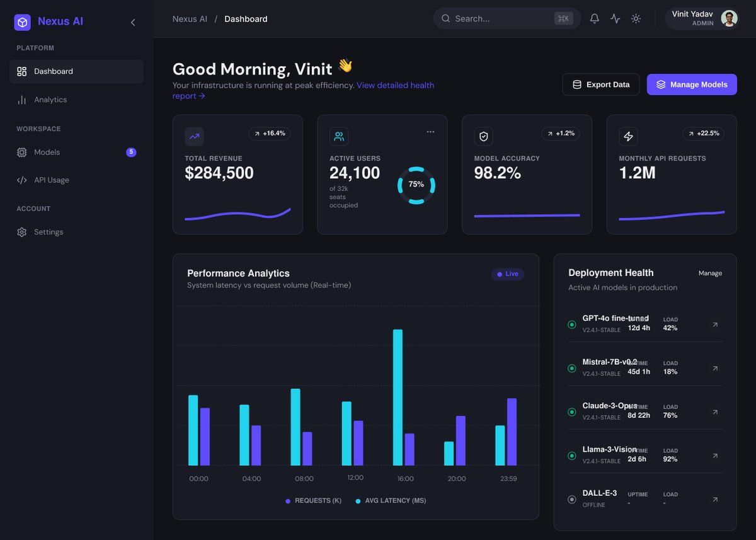This screenshot has height=540, width=756.
Task: Click the search magnifier icon
Action: coord(445,18)
